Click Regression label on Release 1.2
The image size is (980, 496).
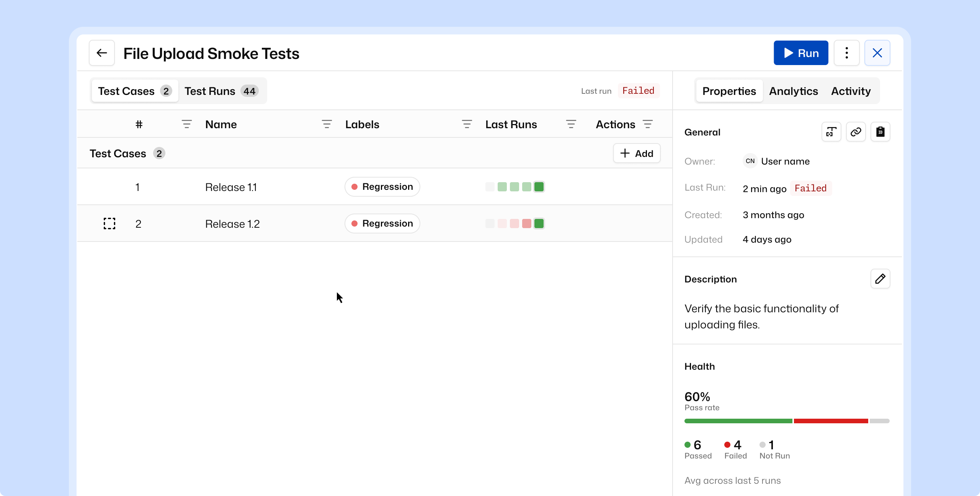382,224
